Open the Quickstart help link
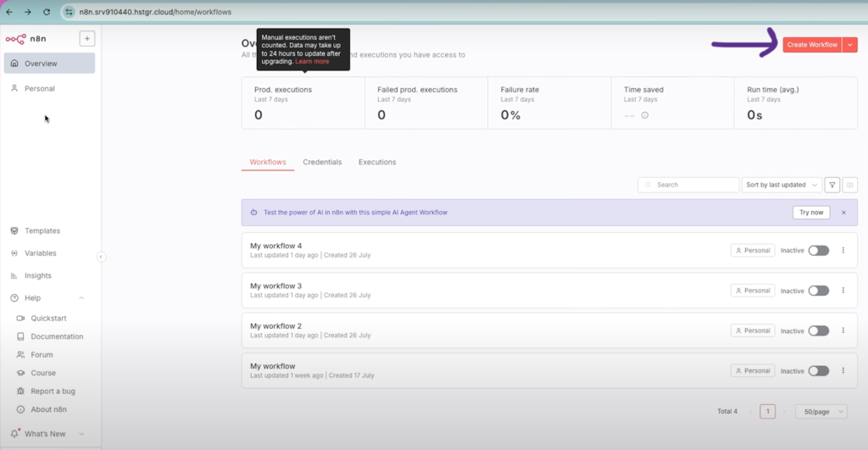 [x=49, y=319]
